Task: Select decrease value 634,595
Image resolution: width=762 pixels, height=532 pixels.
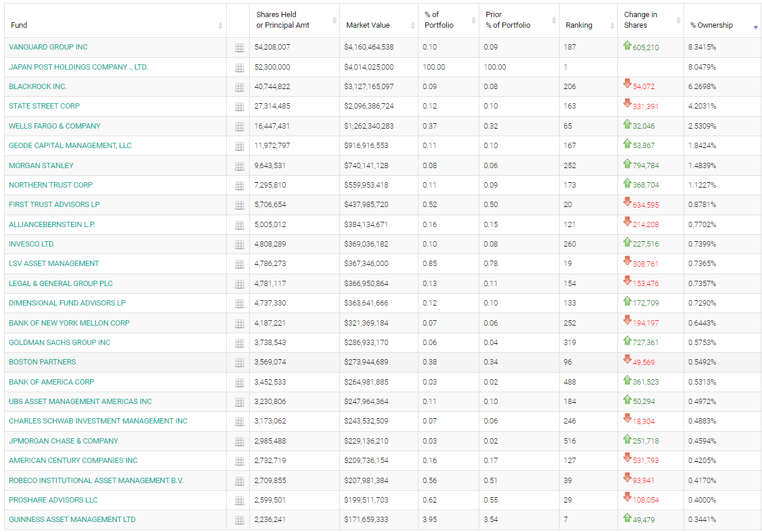Action: tap(646, 205)
